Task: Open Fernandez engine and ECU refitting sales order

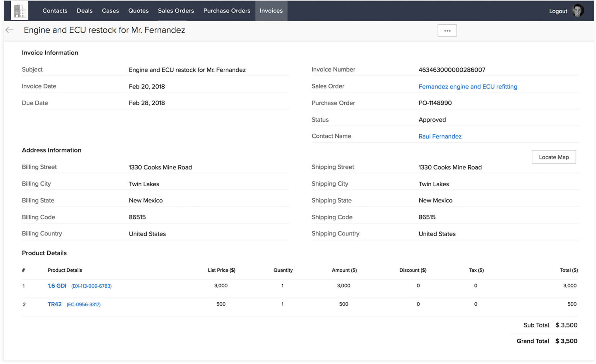Action: 468,87
